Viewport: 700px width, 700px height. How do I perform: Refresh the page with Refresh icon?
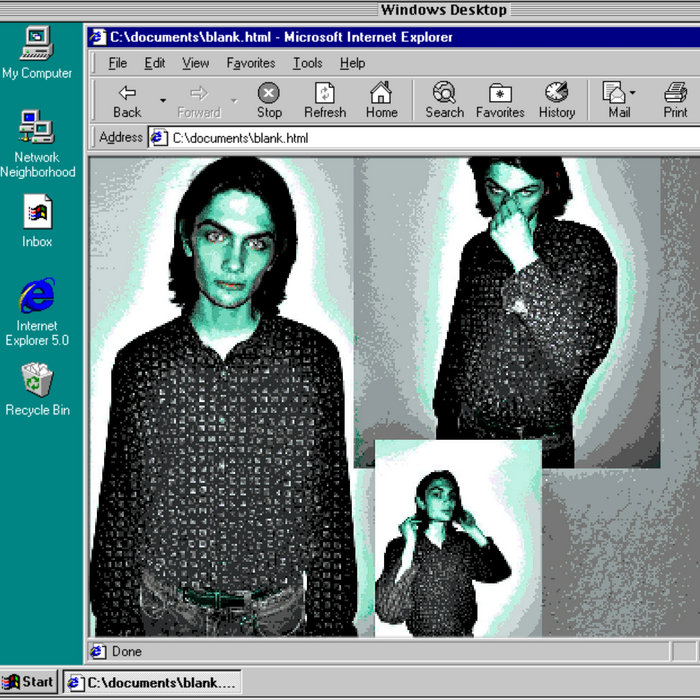tap(324, 93)
